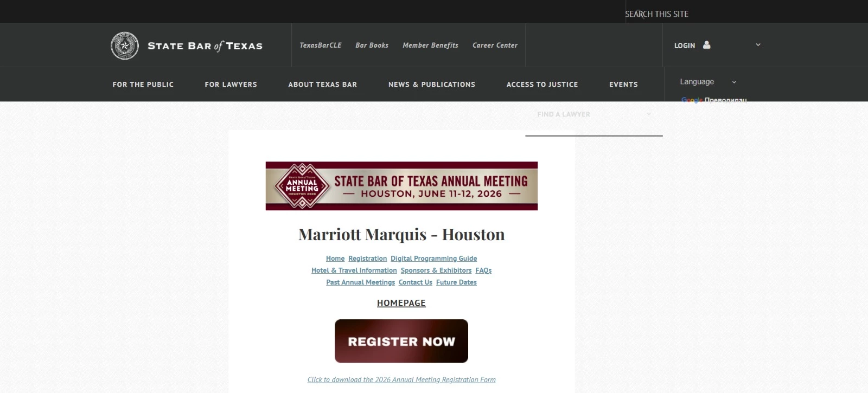Image resolution: width=868 pixels, height=393 pixels.
Task: Open the Sponsors & Exhibitors page
Action: (436, 270)
